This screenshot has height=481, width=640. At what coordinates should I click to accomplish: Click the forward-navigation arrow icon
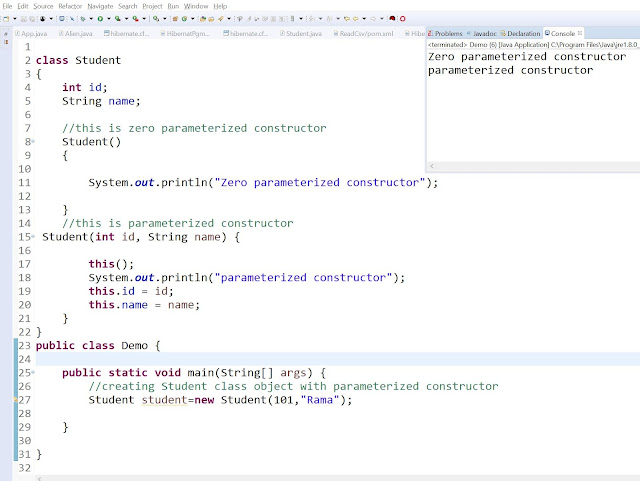(373, 19)
